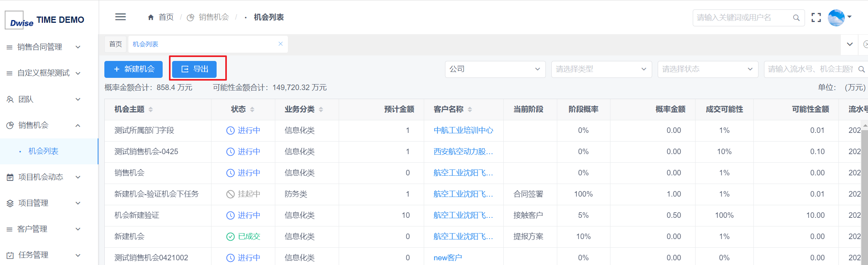Open the 请选择类型 dropdown
Image resolution: width=868 pixels, height=265 pixels.
click(x=601, y=69)
